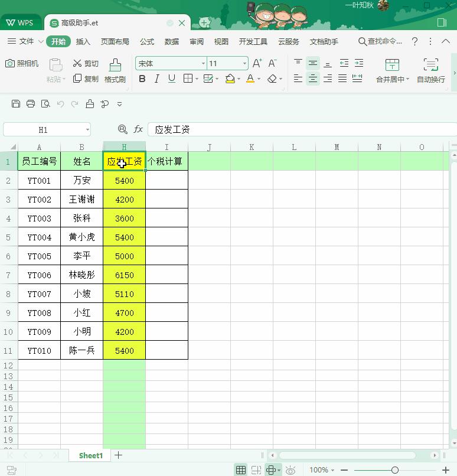This screenshot has width=457, height=476.
Task: Open font name dropdown 宋体
Action: point(203,63)
